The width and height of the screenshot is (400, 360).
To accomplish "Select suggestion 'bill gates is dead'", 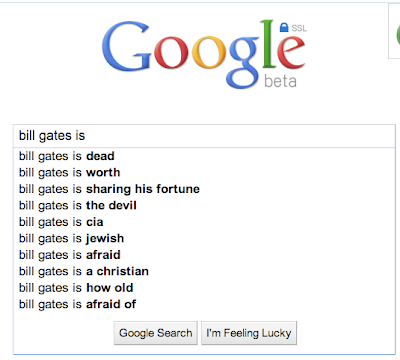I will 204,156.
